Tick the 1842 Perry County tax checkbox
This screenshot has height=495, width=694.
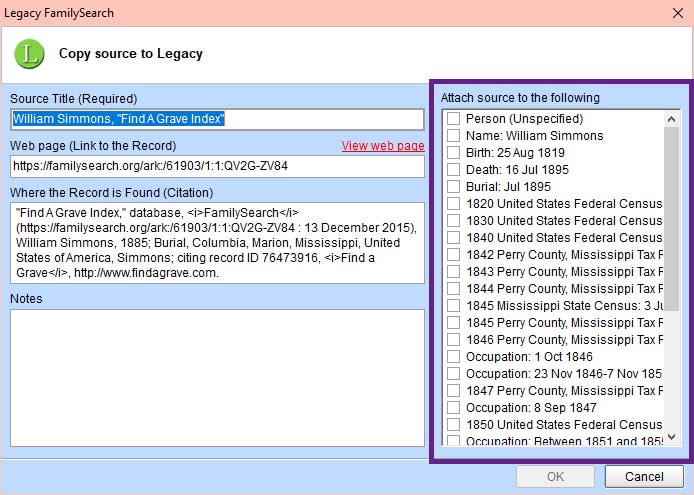(453, 255)
